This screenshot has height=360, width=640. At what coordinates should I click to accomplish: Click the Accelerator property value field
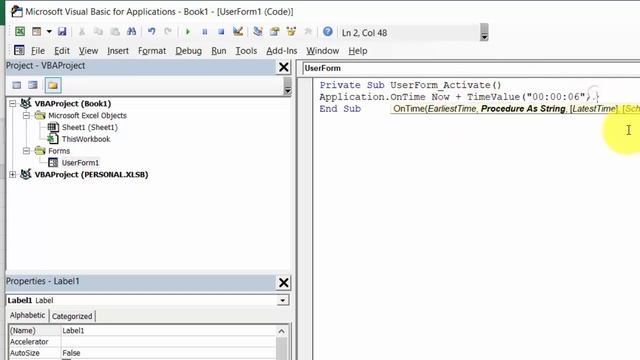(168, 342)
